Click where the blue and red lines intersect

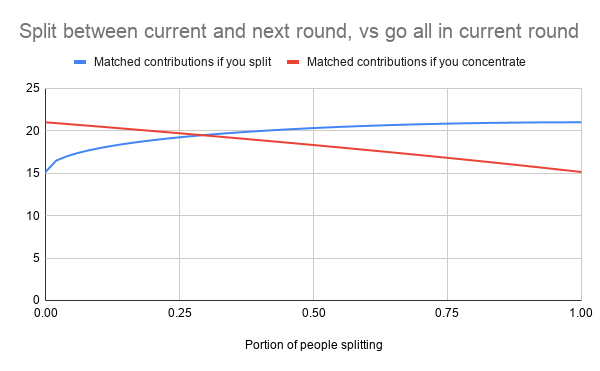pyautogui.click(x=202, y=135)
